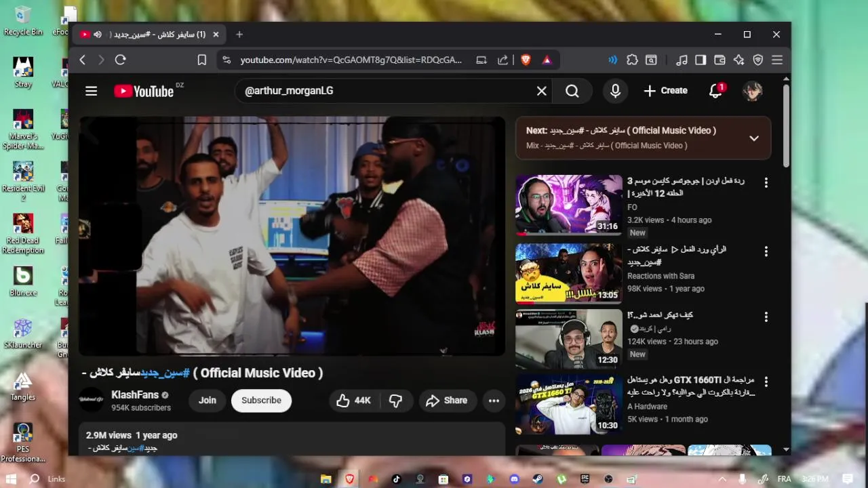Viewport: 868px width, 488px height.
Task: Click the address bar URL
Action: click(x=351, y=60)
